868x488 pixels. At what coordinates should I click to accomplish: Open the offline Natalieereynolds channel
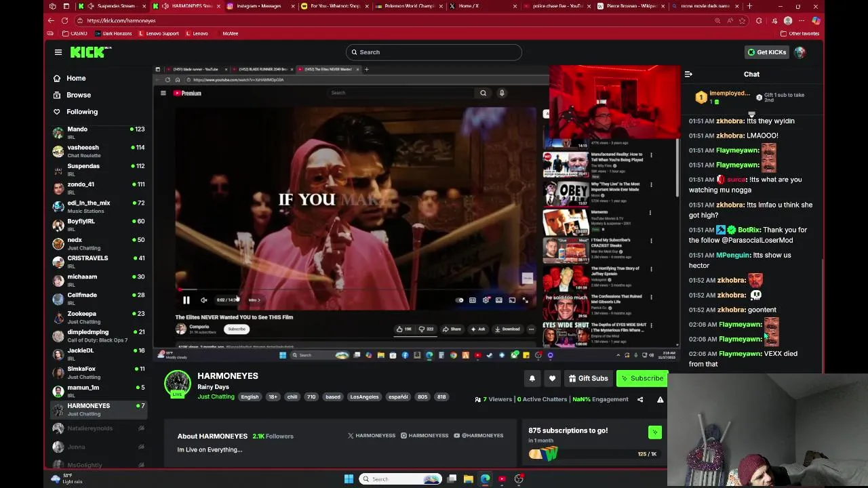(98, 428)
